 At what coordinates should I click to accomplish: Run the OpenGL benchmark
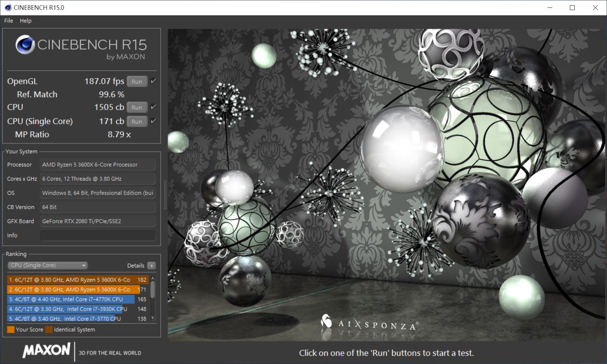[137, 81]
